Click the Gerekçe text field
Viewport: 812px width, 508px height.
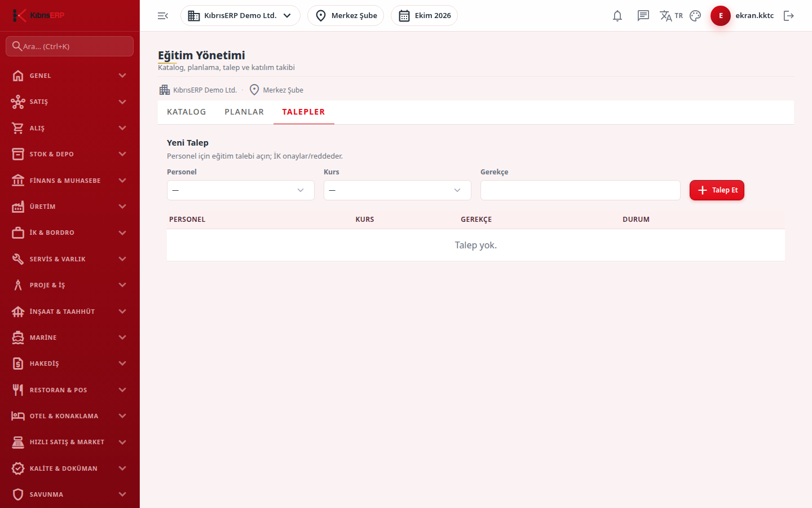(580, 190)
